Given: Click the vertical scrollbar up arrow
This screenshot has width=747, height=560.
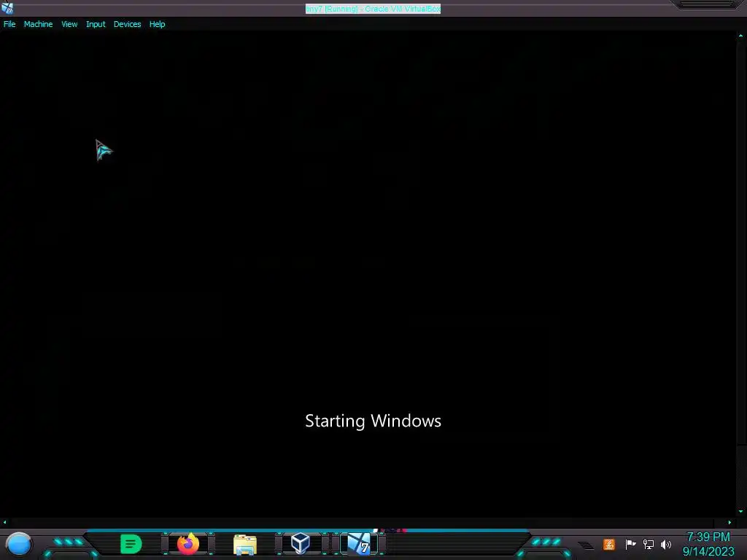Looking at the screenshot, I should (740, 36).
